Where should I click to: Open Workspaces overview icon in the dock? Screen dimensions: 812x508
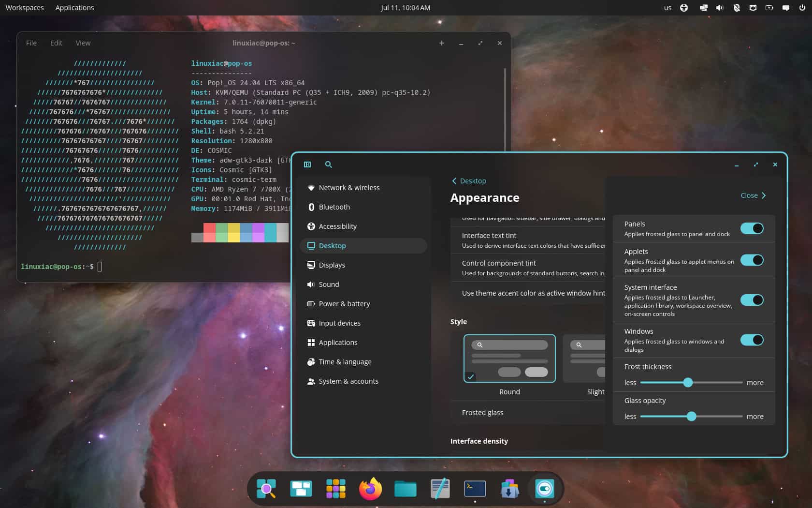(301, 489)
